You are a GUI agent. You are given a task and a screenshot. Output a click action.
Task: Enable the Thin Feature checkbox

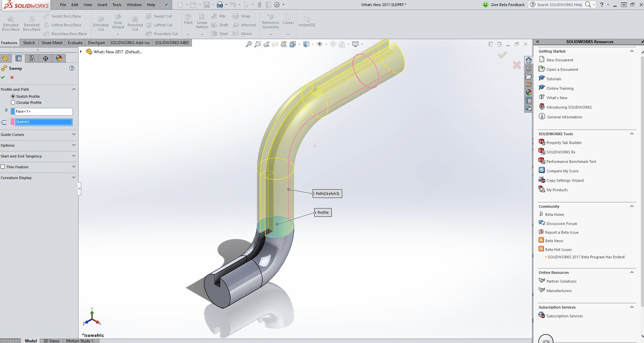coord(3,167)
